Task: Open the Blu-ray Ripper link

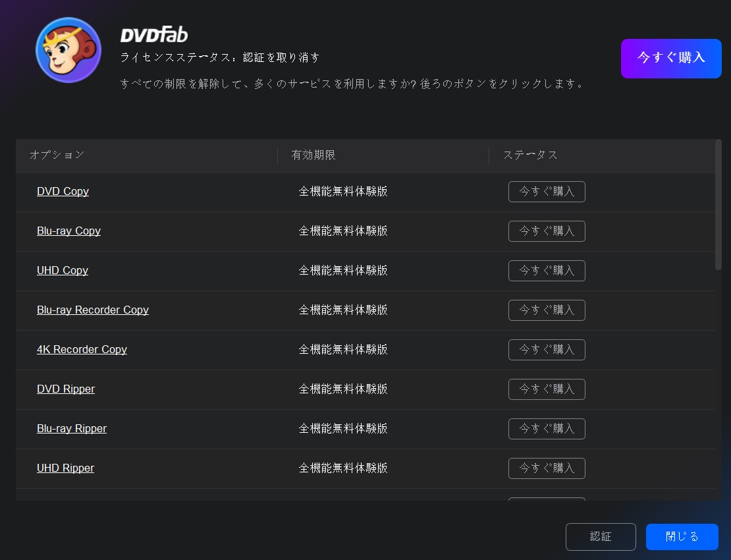Action: (x=72, y=428)
